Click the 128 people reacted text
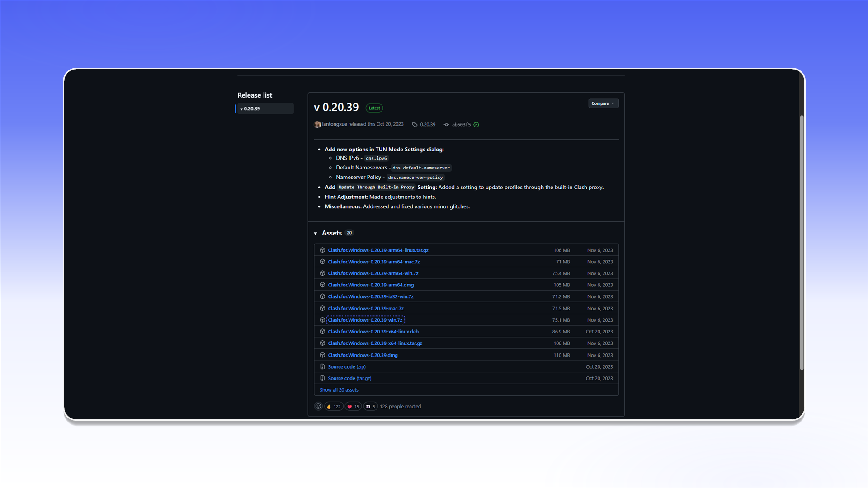Image resolution: width=868 pixels, height=488 pixels. [400, 407]
